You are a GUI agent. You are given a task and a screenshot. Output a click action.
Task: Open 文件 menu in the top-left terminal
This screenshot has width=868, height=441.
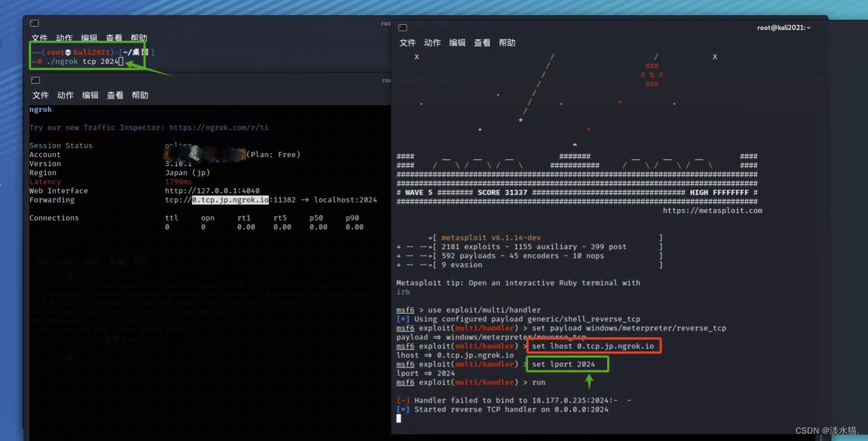click(x=40, y=38)
